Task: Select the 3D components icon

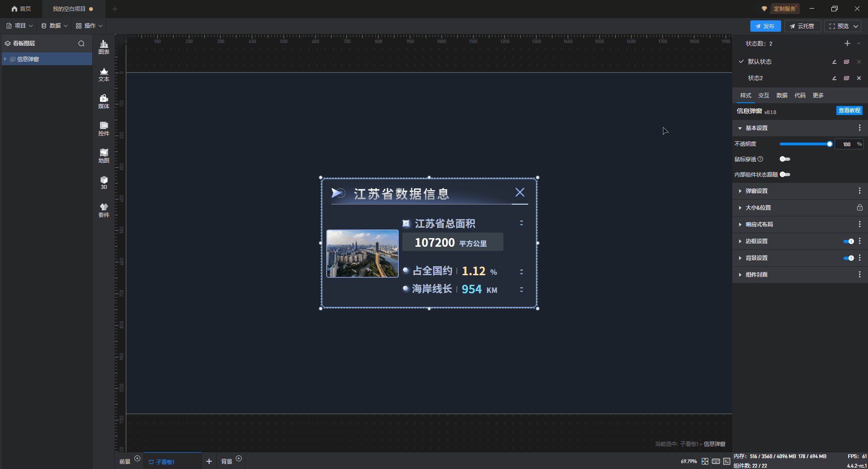Action: 104,182
